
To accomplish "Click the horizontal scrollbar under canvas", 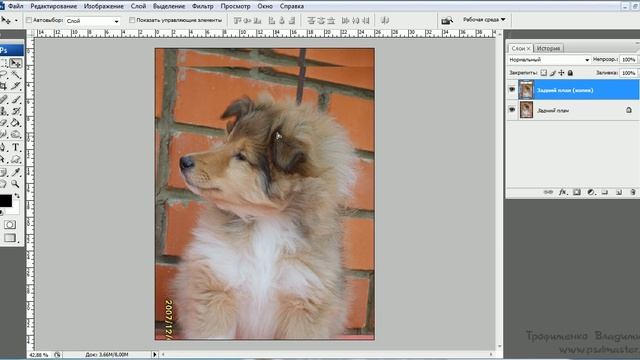I will pyautogui.click(x=327, y=354).
